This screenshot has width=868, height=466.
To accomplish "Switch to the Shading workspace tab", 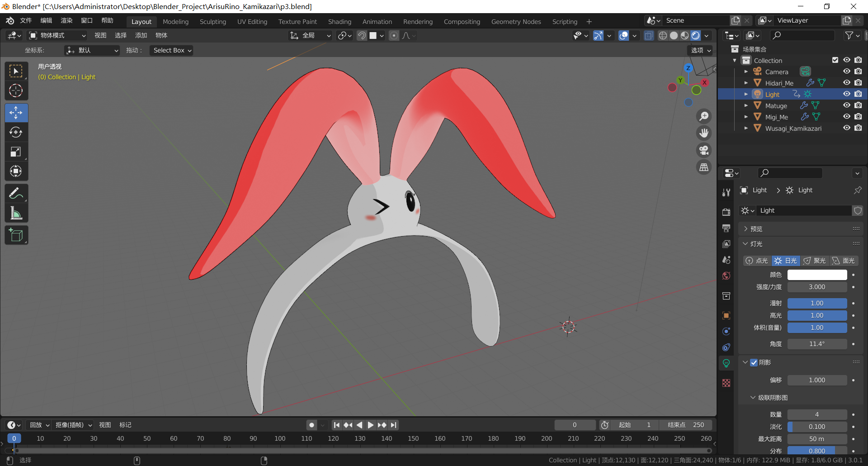I will (x=339, y=22).
